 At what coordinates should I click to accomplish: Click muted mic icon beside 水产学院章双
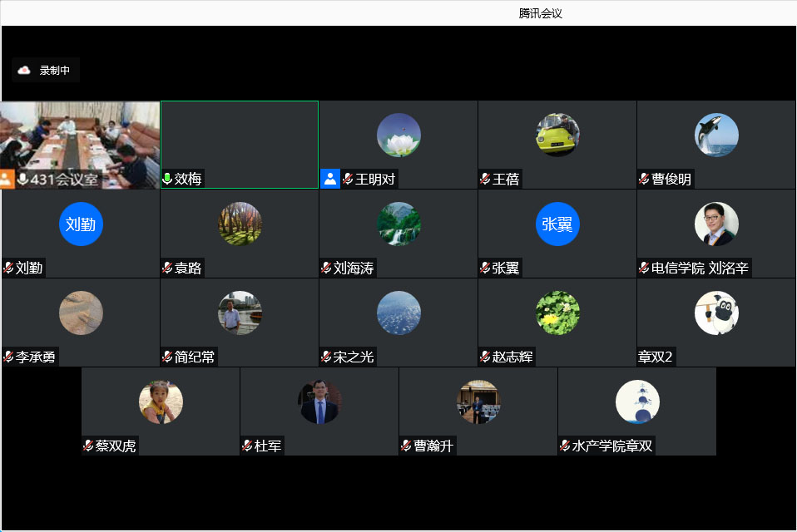pyautogui.click(x=565, y=446)
